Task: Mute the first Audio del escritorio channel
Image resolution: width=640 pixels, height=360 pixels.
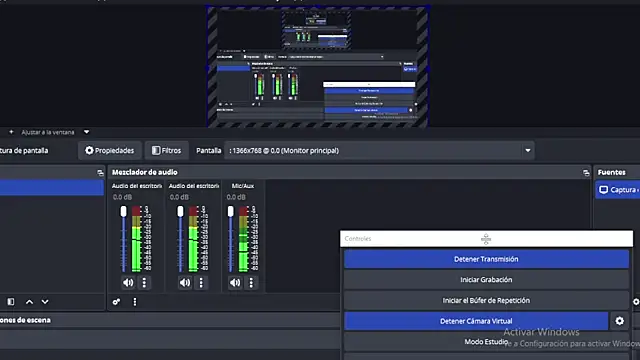Action: pos(128,282)
